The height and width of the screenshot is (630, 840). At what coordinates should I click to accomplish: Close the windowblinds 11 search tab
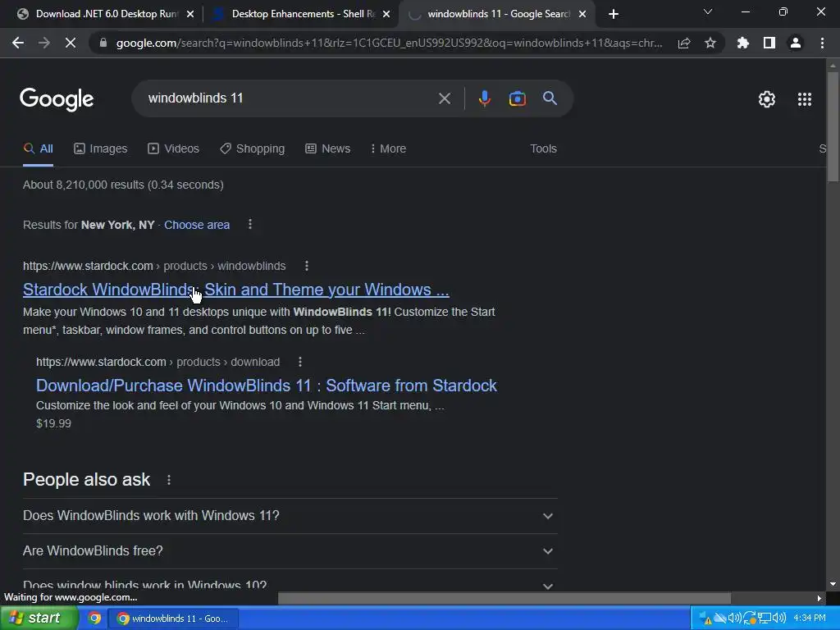click(582, 14)
